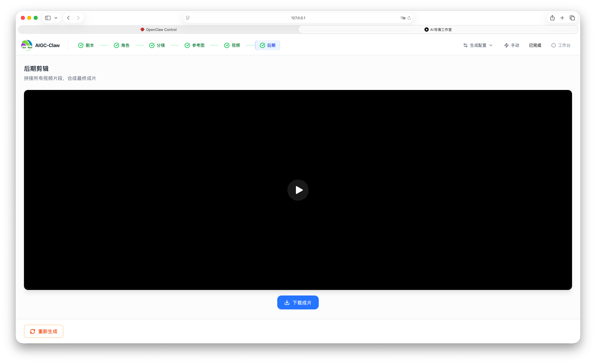Play the final video
Screen dimensions: 596x364
(298, 190)
